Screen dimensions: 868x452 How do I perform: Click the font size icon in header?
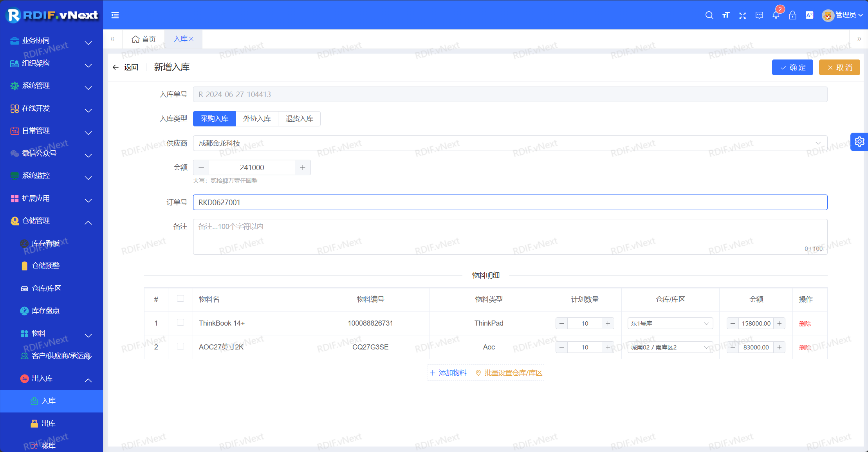coord(726,15)
